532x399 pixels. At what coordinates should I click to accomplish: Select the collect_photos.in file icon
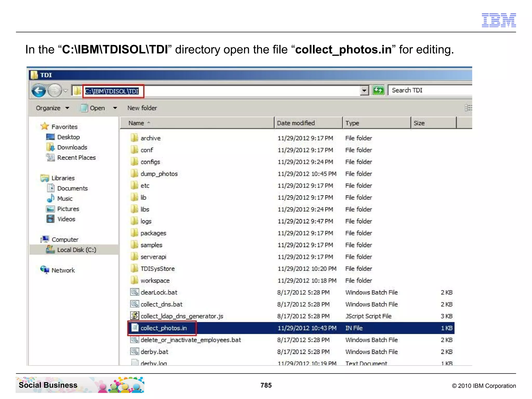pos(135,328)
